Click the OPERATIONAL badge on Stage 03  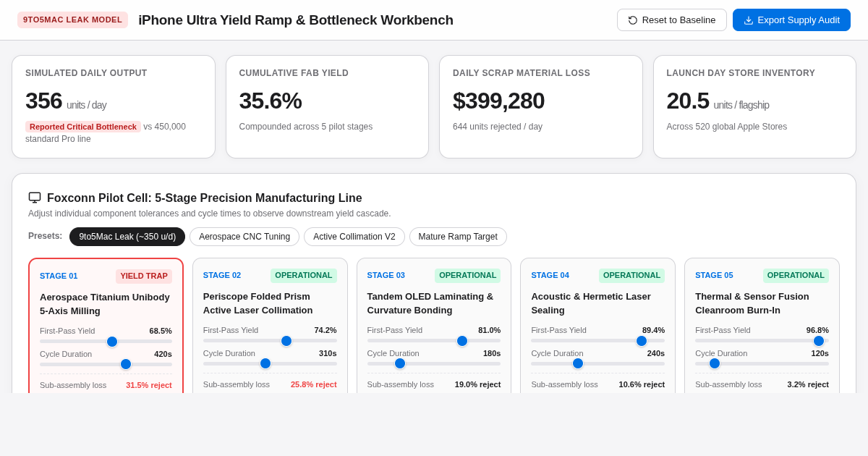467,276
